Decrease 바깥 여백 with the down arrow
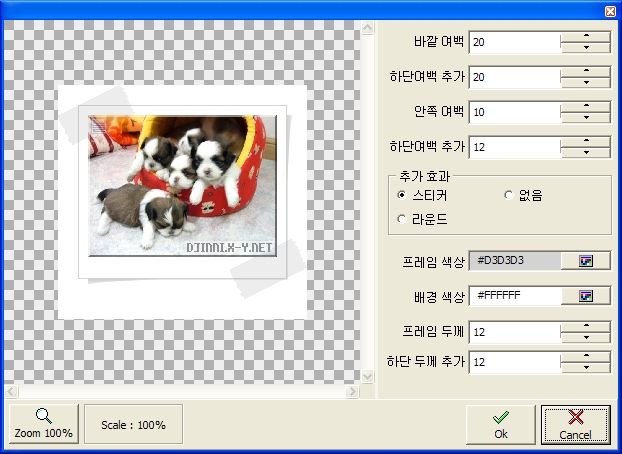Viewport: 622px width, 454px height. pos(586,47)
